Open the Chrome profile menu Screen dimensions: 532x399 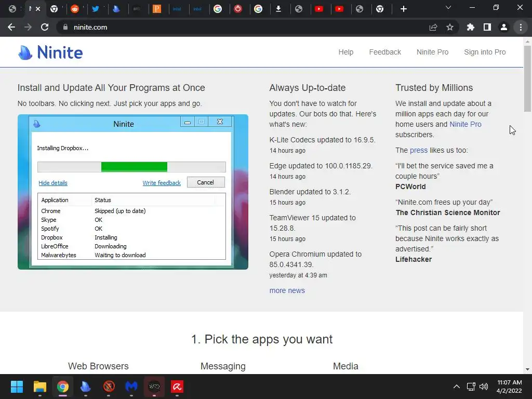pyautogui.click(x=504, y=27)
